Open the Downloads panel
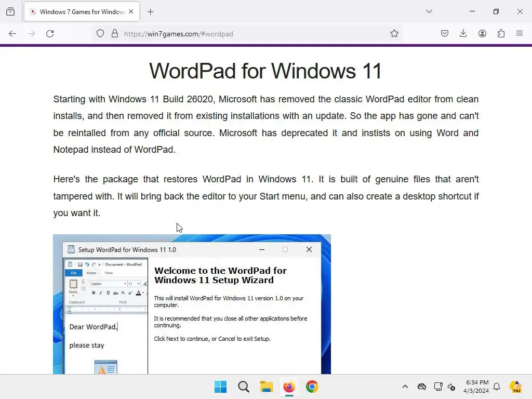 [463, 34]
